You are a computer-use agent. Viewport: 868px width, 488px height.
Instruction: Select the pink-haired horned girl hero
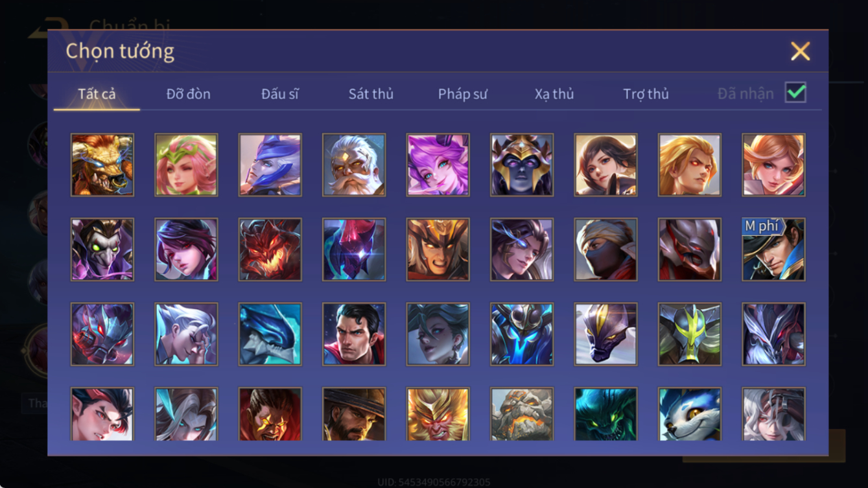(x=438, y=165)
